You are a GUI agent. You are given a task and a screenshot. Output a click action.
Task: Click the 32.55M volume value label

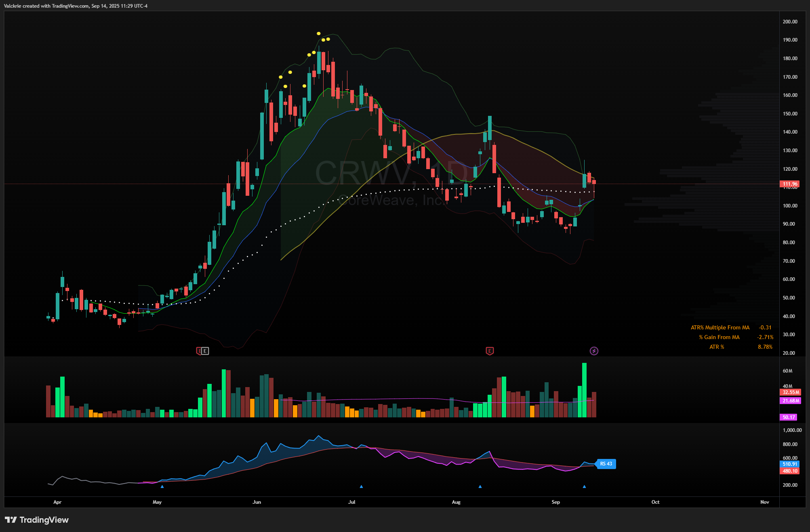[790, 392]
